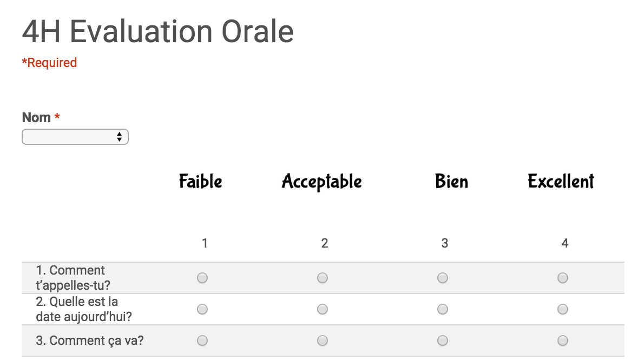Click the Bien column heading

(x=451, y=182)
